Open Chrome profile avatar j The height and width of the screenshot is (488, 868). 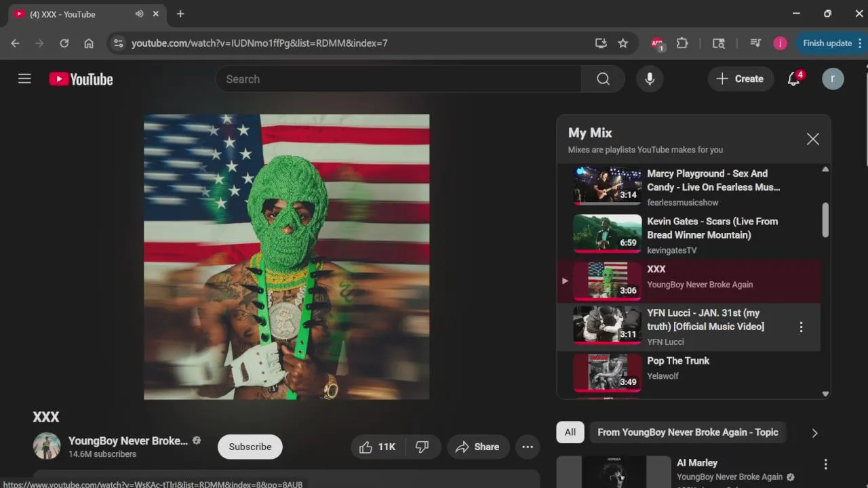780,43
